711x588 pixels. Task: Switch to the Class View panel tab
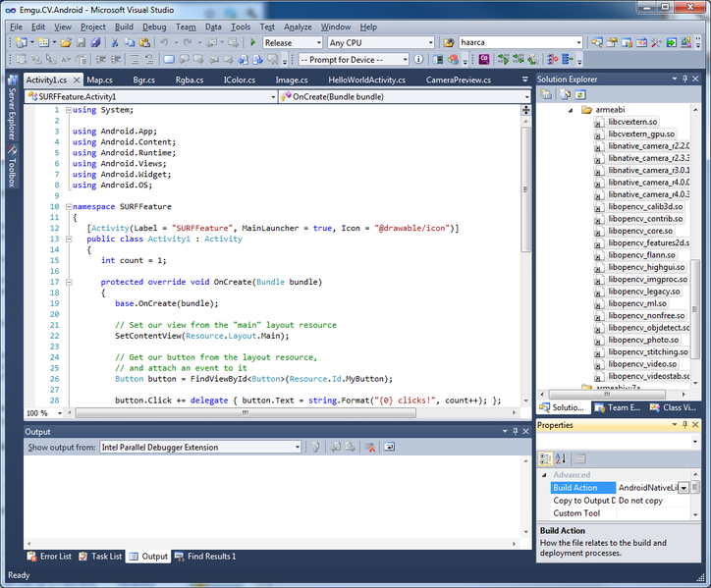point(674,407)
